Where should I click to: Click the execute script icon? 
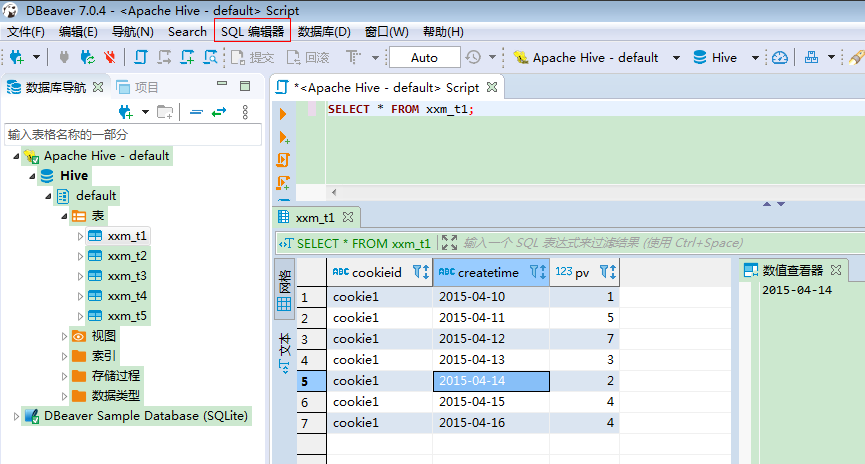click(x=283, y=160)
